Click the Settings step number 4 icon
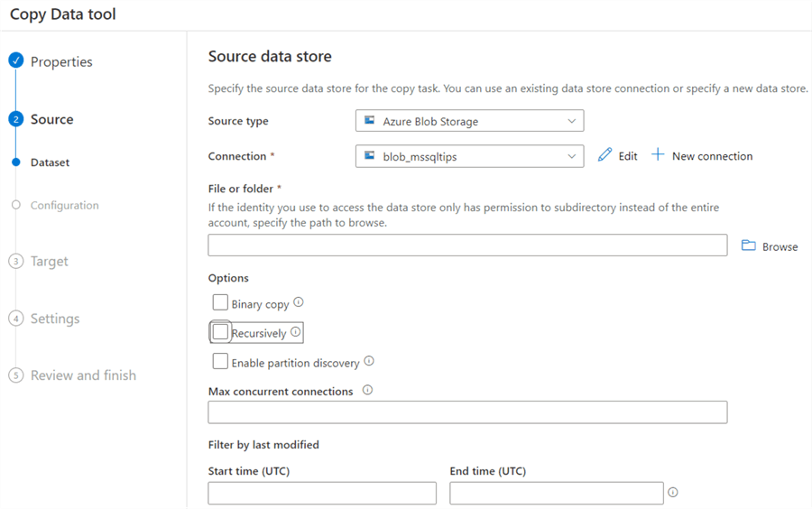The height and width of the screenshot is (509, 812). (x=16, y=318)
